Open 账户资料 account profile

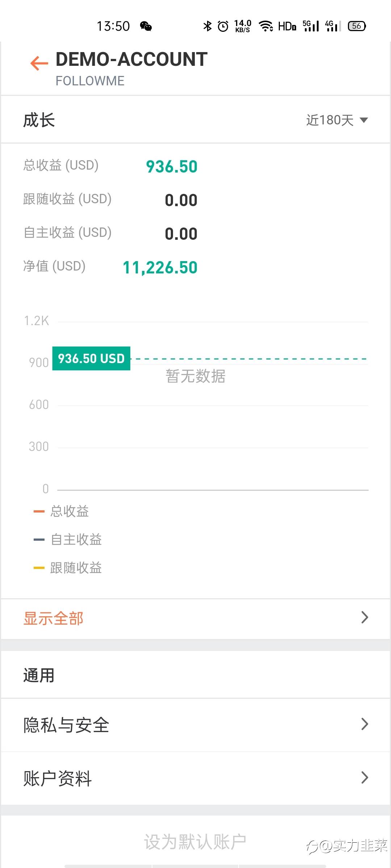(58, 778)
